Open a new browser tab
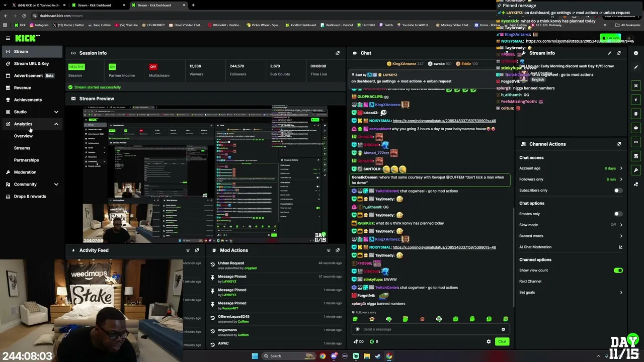 (x=193, y=5)
